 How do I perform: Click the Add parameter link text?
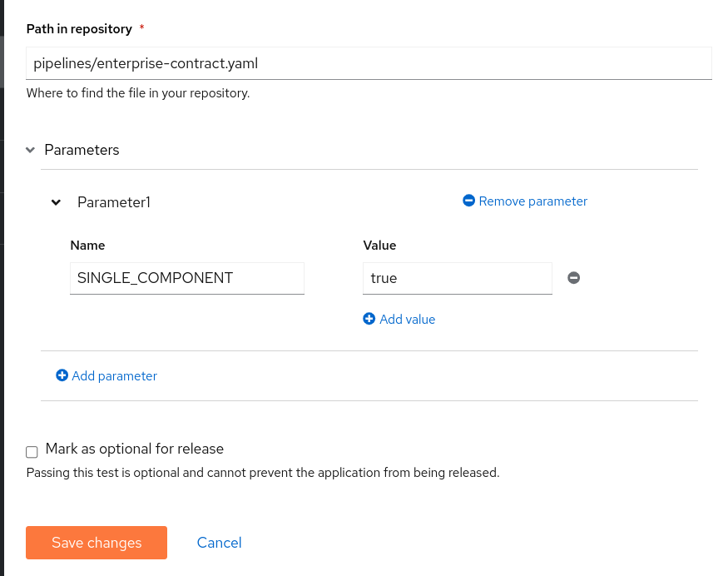(x=114, y=375)
